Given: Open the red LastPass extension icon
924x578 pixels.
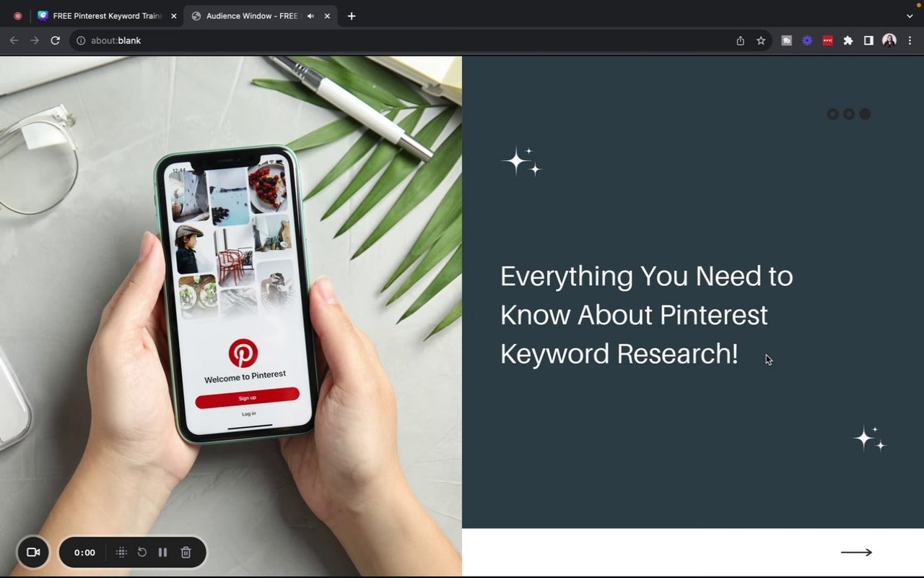Looking at the screenshot, I should point(828,40).
